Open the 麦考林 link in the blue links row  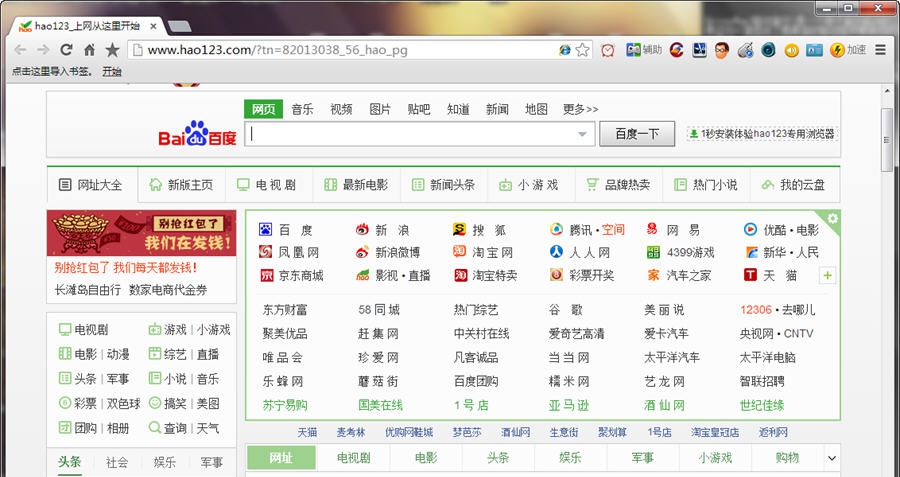pyautogui.click(x=351, y=432)
